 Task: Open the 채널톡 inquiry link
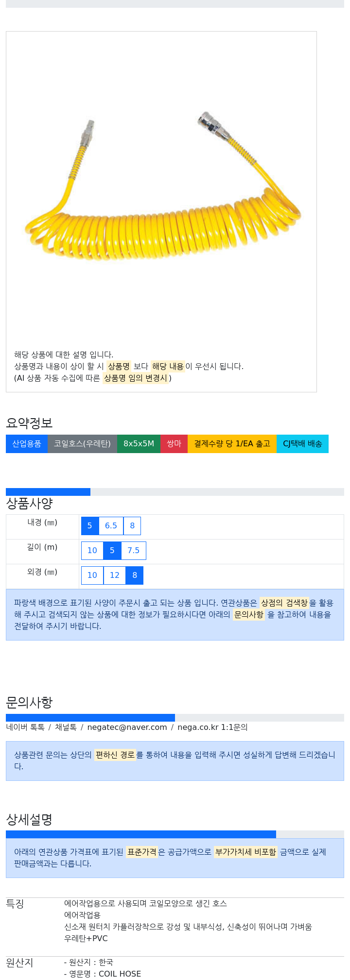(x=66, y=727)
